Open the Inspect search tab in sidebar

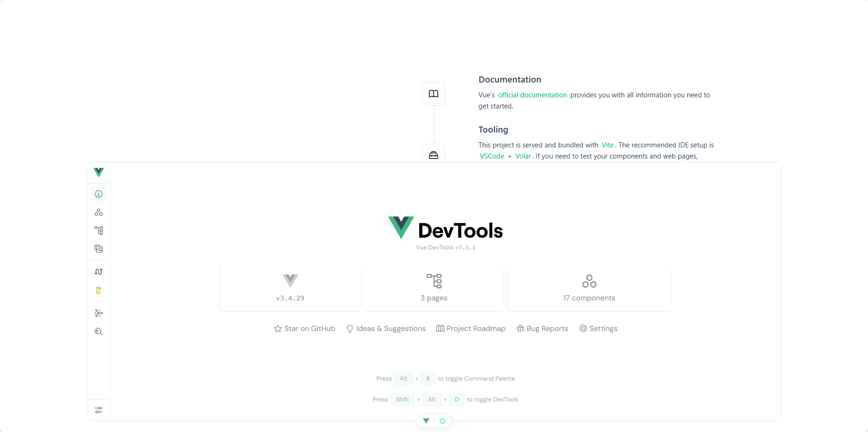[99, 331]
